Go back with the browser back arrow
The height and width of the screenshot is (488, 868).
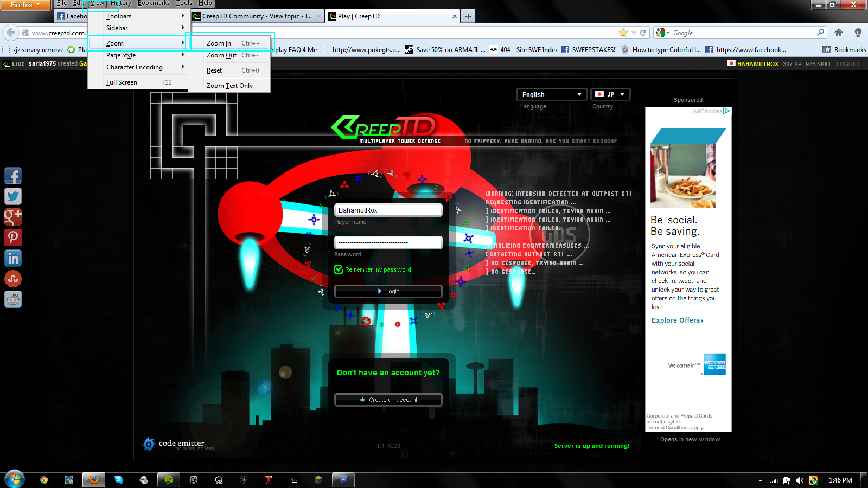click(11, 33)
